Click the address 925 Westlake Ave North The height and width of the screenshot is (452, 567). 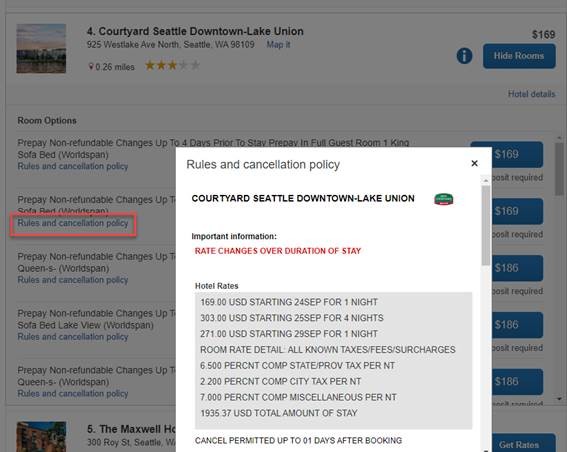click(171, 44)
